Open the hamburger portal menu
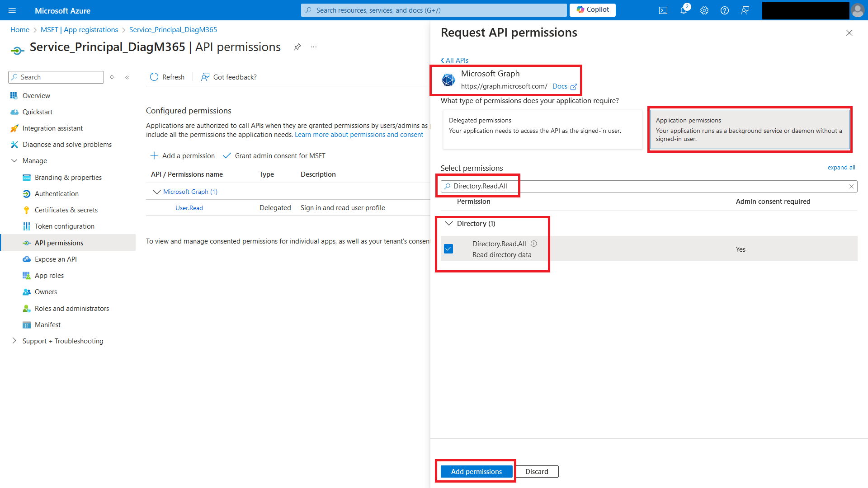 click(12, 10)
